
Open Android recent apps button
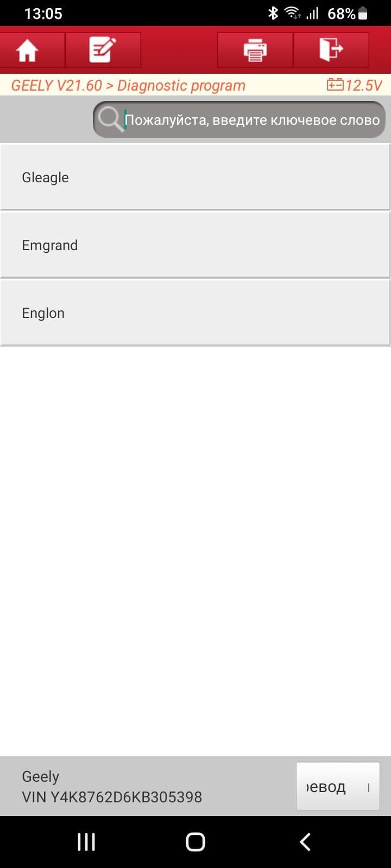[86, 842]
